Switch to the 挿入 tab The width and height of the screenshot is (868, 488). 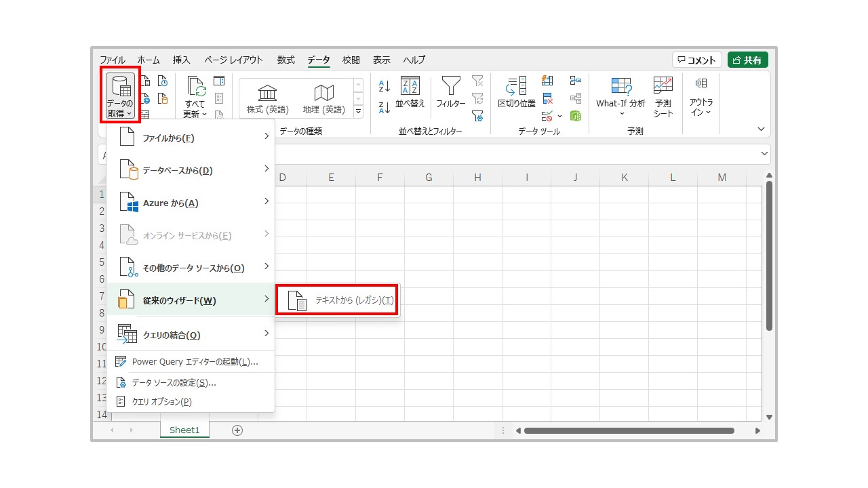(182, 60)
